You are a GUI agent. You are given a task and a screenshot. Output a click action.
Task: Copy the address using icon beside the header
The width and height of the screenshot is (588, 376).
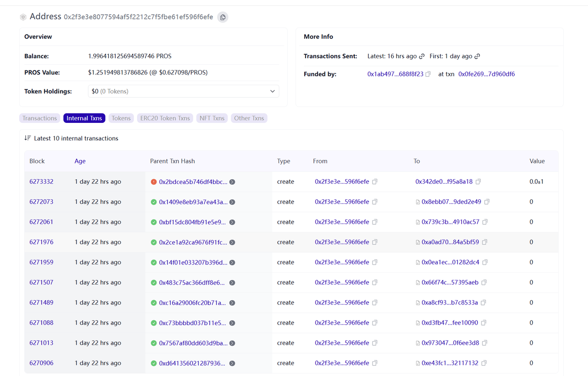click(222, 17)
